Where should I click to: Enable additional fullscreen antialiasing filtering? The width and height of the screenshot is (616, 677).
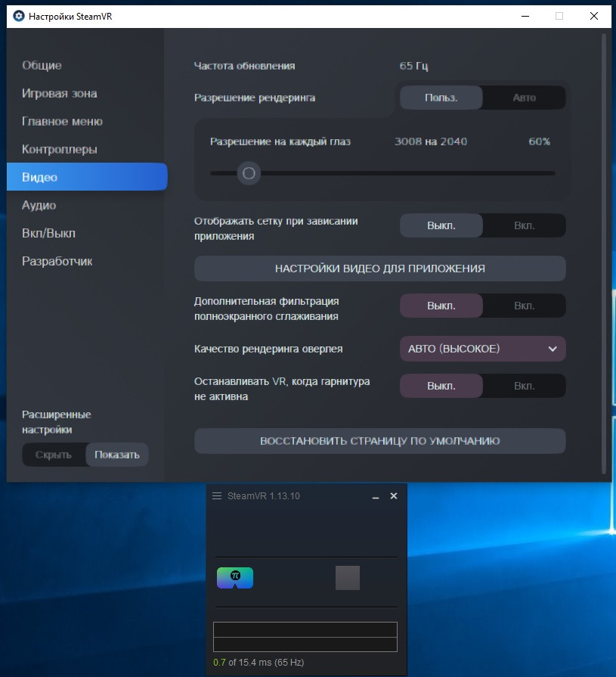point(524,306)
